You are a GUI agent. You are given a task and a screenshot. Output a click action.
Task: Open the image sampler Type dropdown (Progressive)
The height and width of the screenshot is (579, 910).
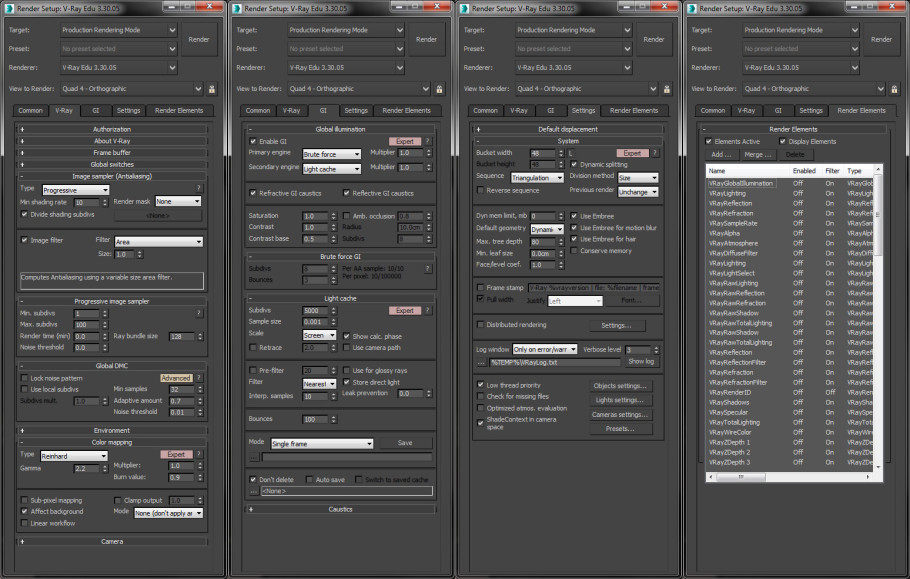pyautogui.click(x=75, y=190)
